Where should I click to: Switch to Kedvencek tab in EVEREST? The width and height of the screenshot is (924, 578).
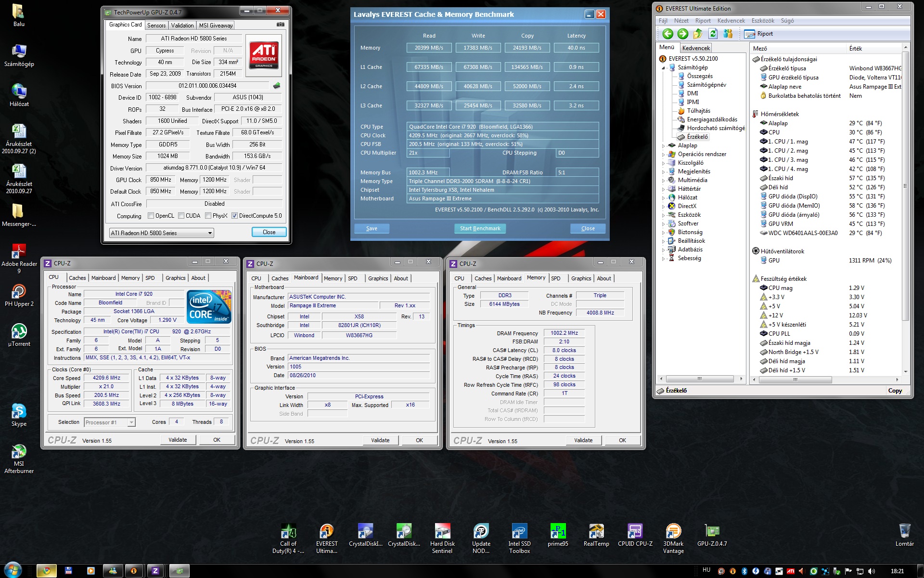coord(696,48)
